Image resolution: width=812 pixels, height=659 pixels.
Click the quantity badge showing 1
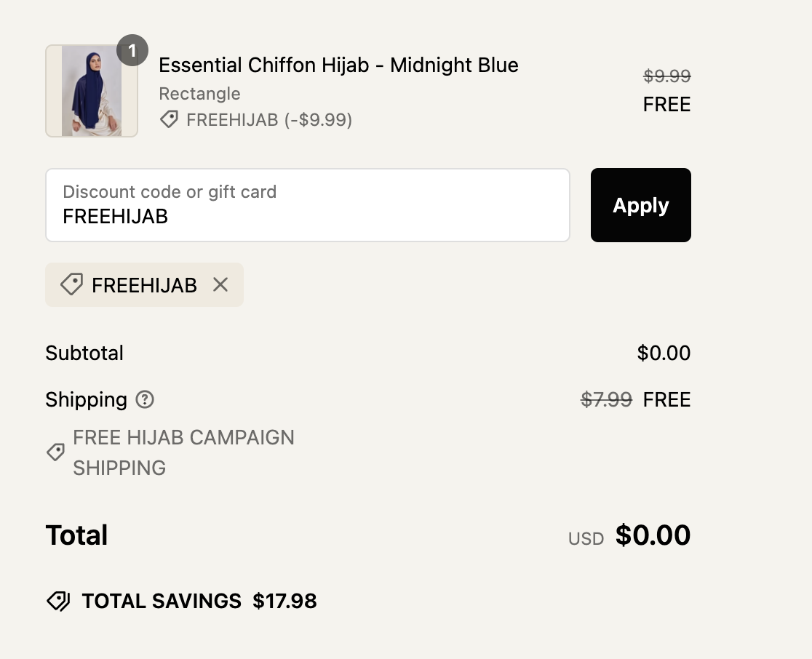(132, 51)
